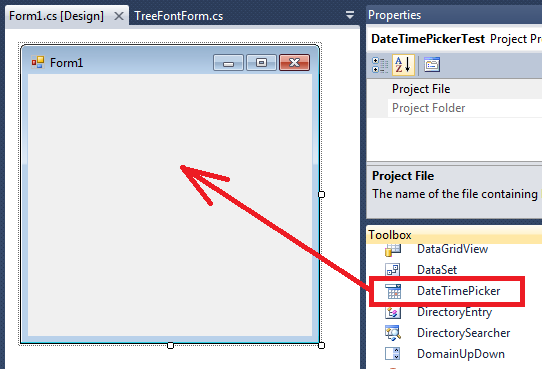Click the DomainUpDown icon
The width and height of the screenshot is (542, 369).
(393, 354)
